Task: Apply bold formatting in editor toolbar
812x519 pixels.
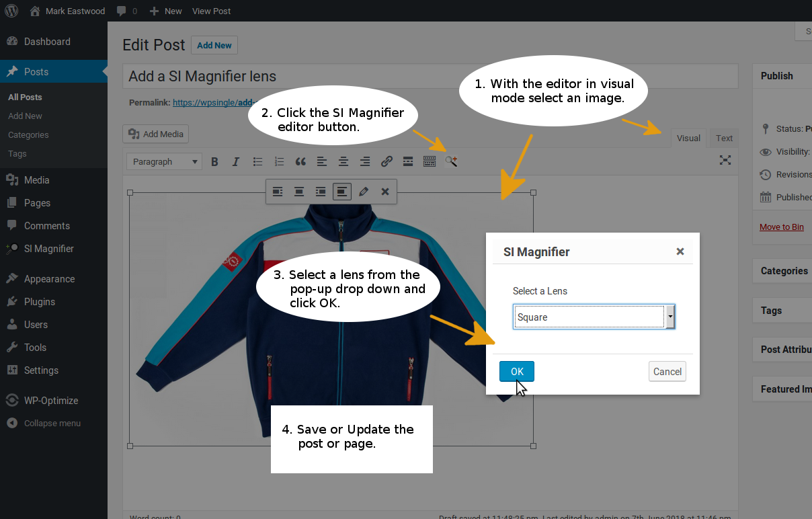Action: pos(214,161)
